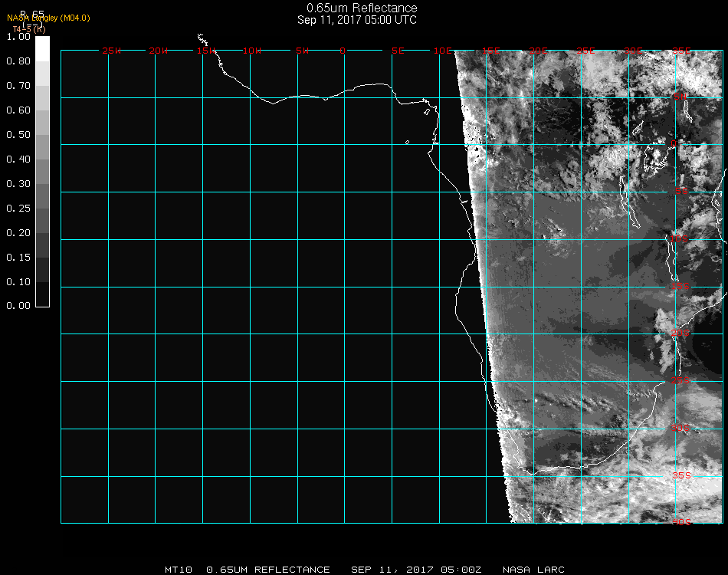This screenshot has width=728, height=575.
Task: Select the Sep 11, 2017 05:00 UTC timestamp
Action: click(x=357, y=20)
